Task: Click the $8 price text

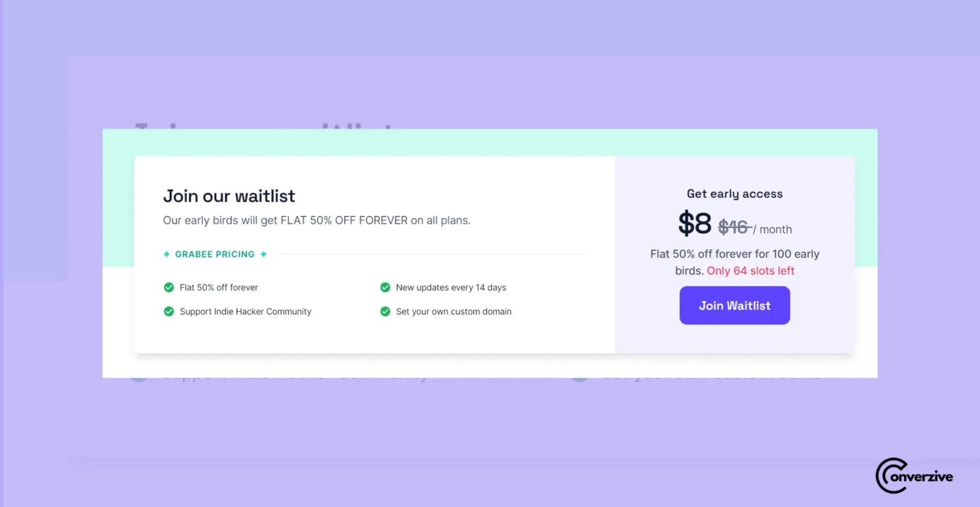Action: click(x=695, y=223)
